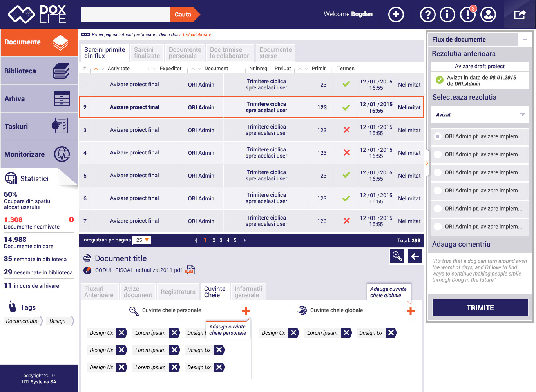Open the Fluxuri Anterioare tab
This screenshot has width=536, height=392.
(99, 292)
